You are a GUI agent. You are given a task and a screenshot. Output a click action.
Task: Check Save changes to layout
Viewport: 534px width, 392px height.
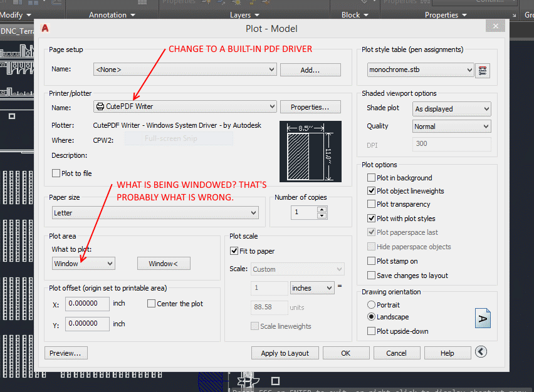(371, 276)
